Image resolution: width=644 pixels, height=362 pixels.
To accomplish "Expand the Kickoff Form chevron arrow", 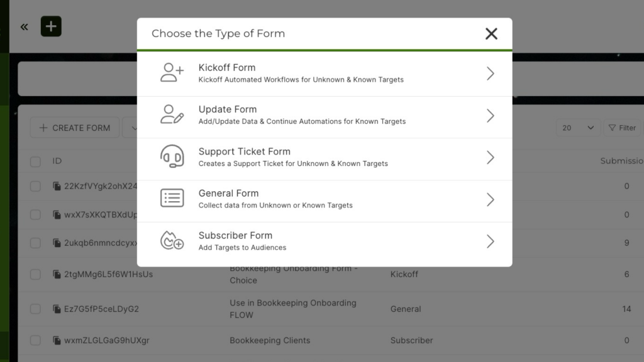I will [490, 74].
